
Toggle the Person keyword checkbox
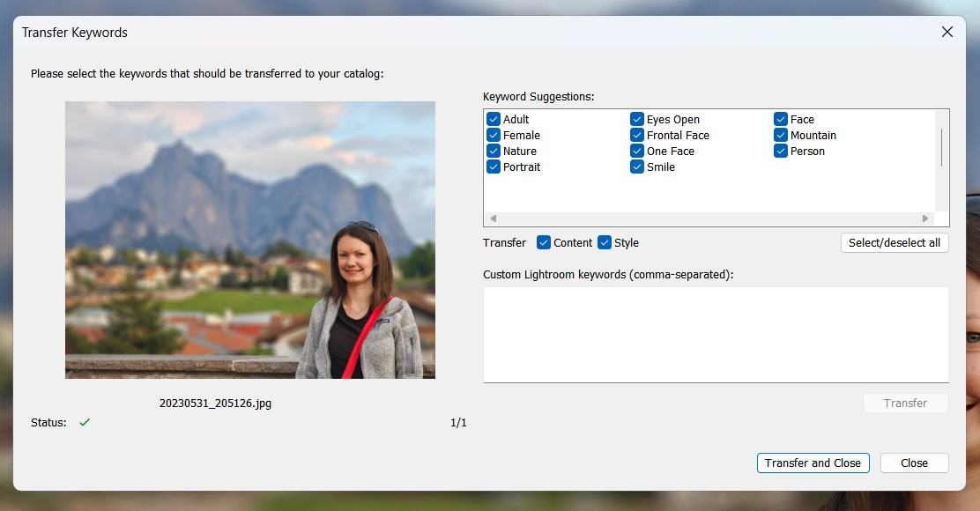tap(781, 151)
